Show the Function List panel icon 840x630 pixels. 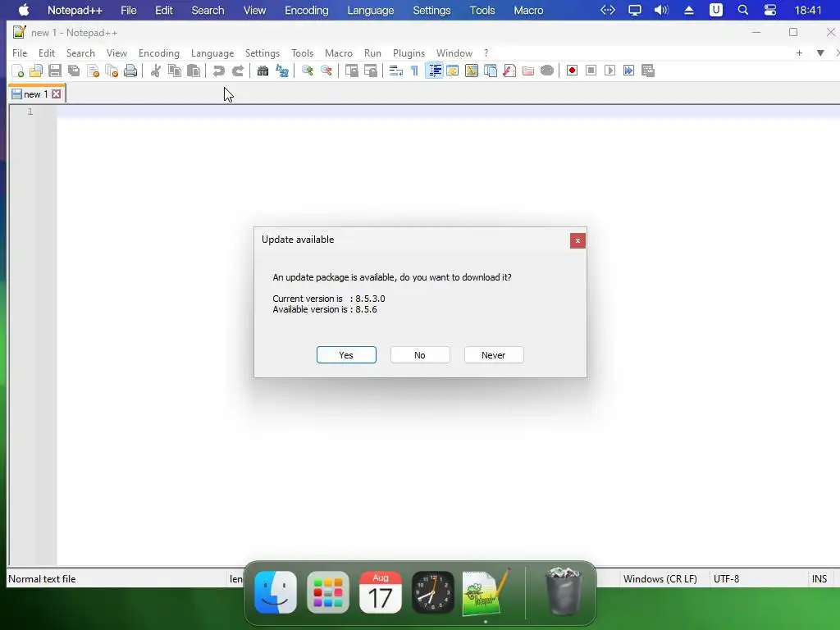(x=509, y=71)
